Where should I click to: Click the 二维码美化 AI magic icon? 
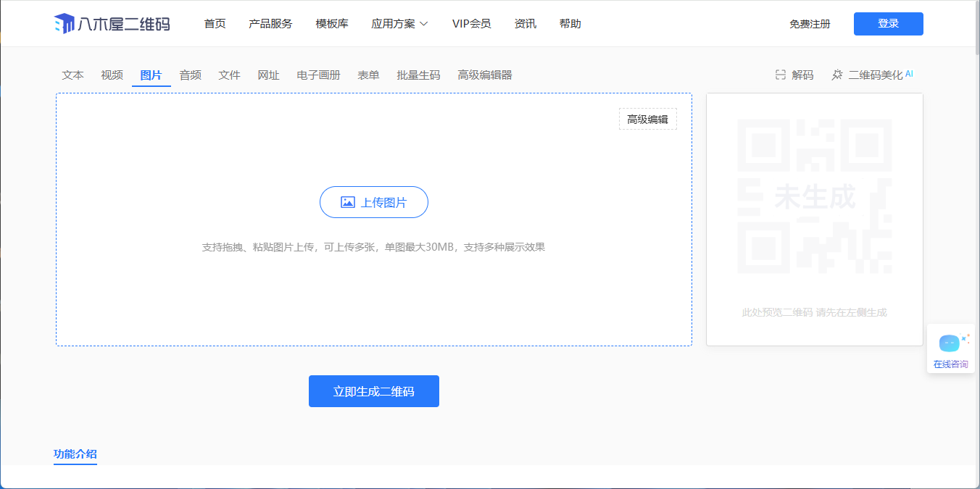coord(837,75)
